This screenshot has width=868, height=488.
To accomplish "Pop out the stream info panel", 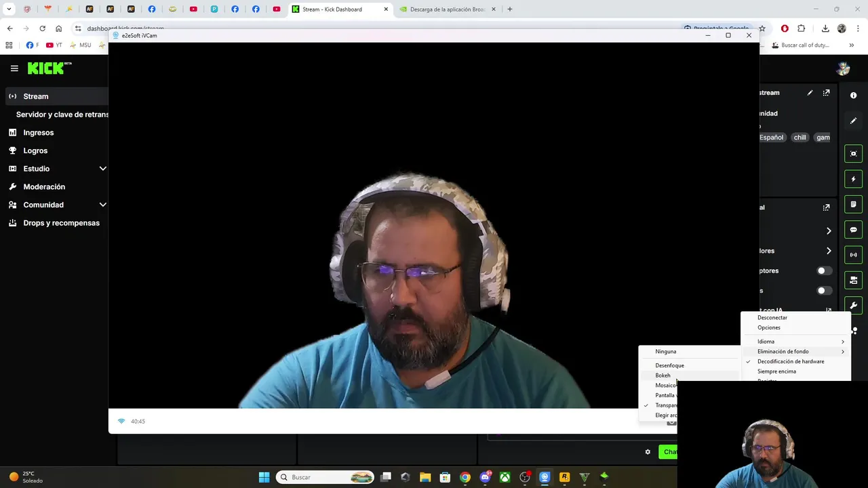I will point(826,93).
